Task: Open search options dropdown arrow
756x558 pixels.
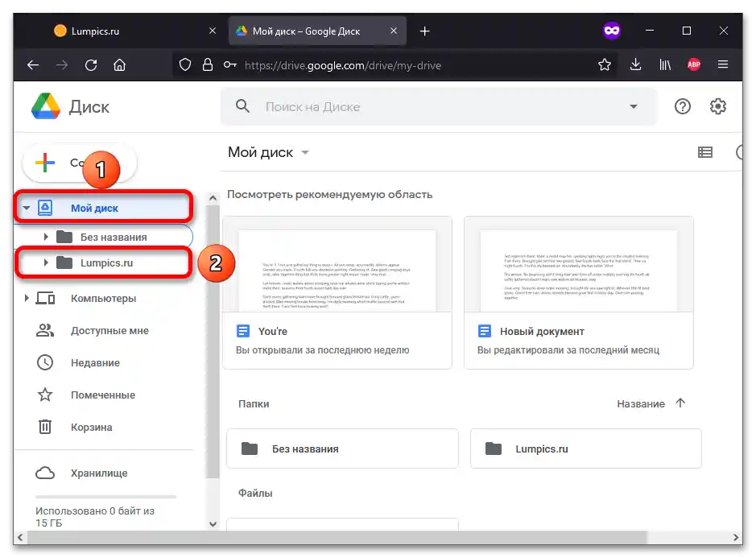Action: click(634, 106)
